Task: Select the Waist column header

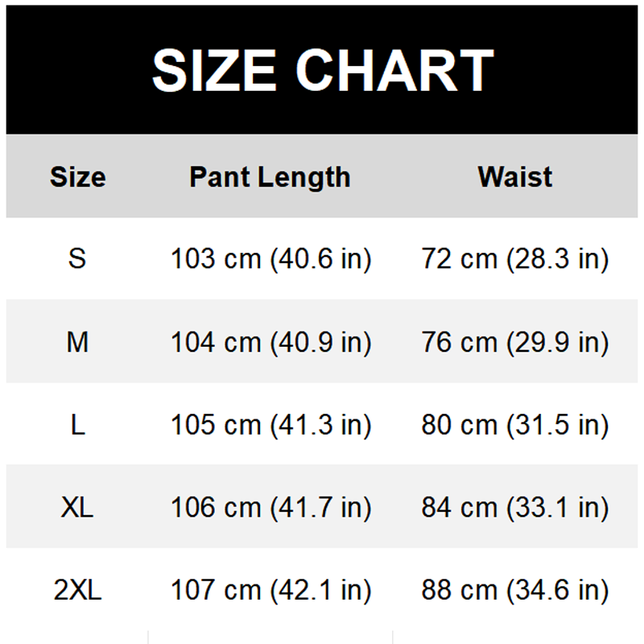Action: [515, 177]
